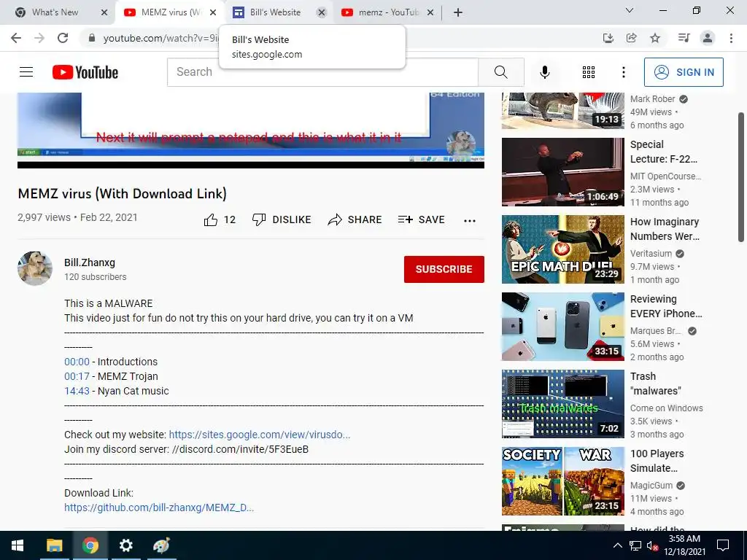Bookmark this page with the star icon
This screenshot has width=747, height=560.
point(655,38)
